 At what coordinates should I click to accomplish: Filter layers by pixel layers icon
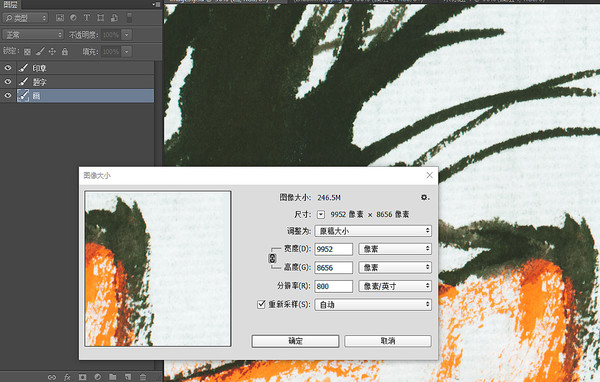point(60,18)
